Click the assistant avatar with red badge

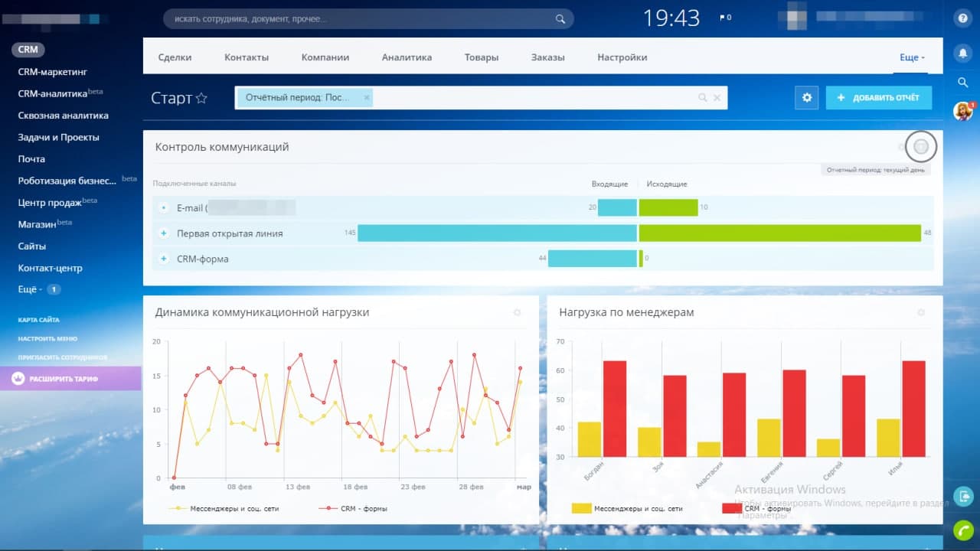click(962, 112)
